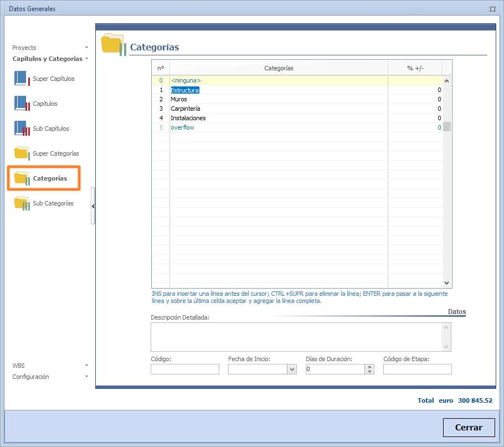Click row number 4 cell

click(161, 118)
